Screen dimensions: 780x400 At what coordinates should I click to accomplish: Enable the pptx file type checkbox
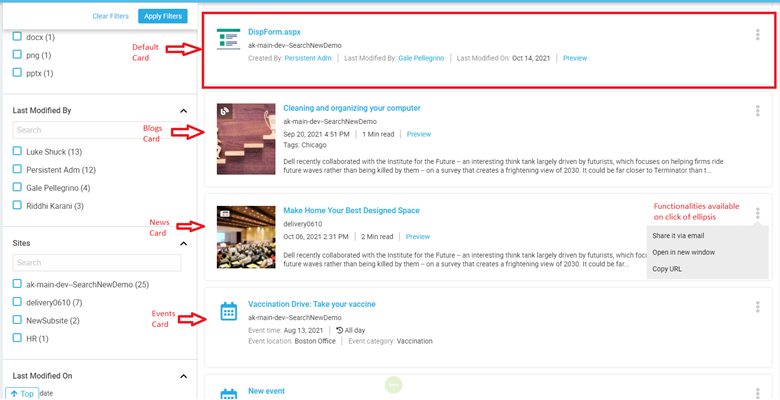coord(18,73)
